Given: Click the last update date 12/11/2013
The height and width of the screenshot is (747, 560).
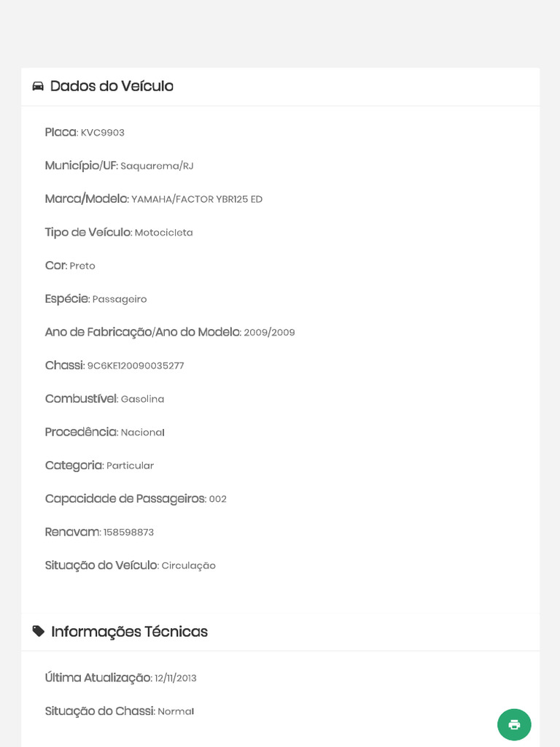Looking at the screenshot, I should (176, 678).
